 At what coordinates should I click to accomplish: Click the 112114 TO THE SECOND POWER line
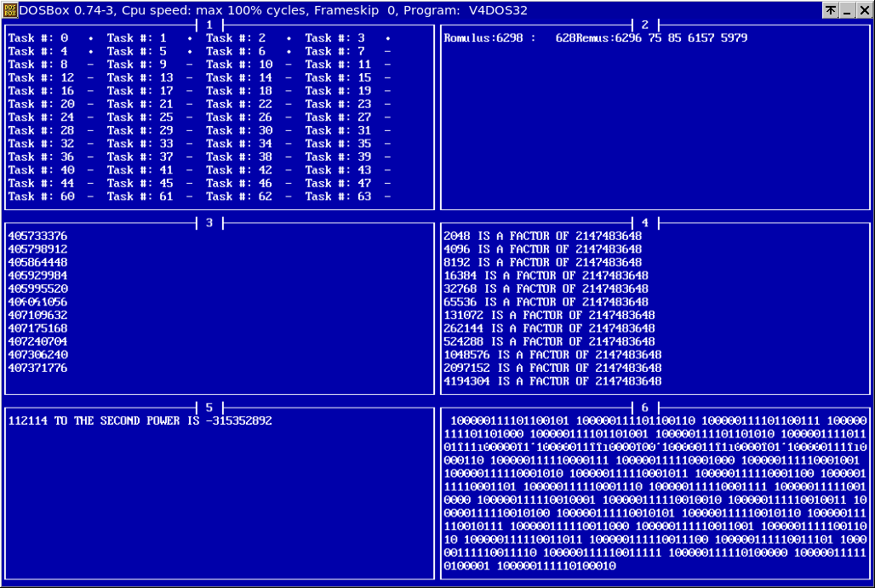tap(140, 420)
